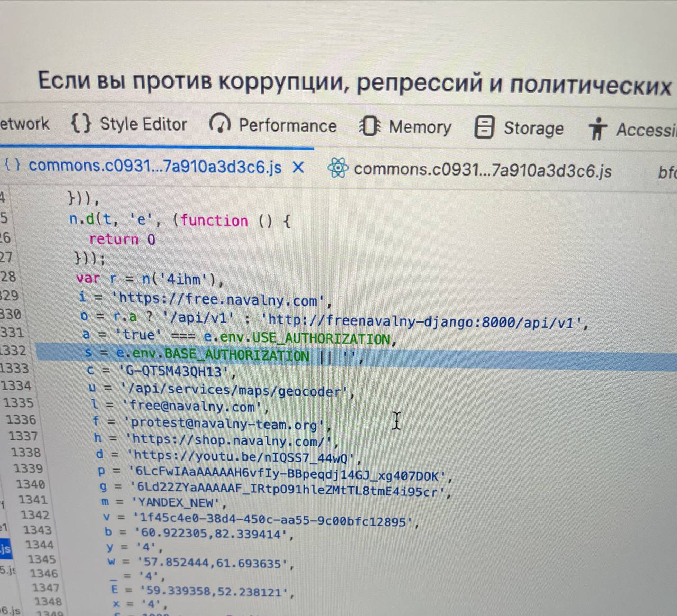Image resolution: width=677 pixels, height=616 pixels.
Task: Click the '6Ld22ZYaAAAAAF_IRtp091' key string
Action: [288, 490]
